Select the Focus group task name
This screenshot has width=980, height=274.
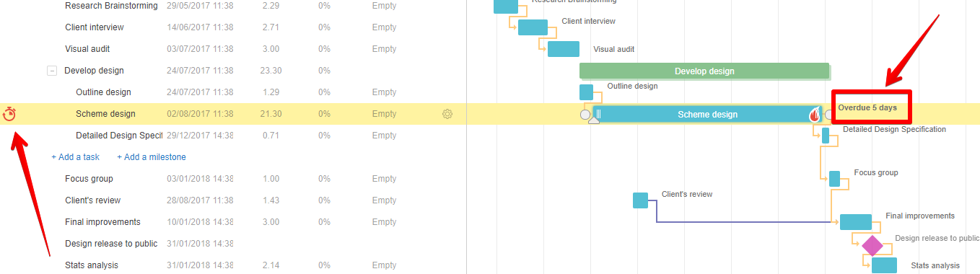coord(89,179)
